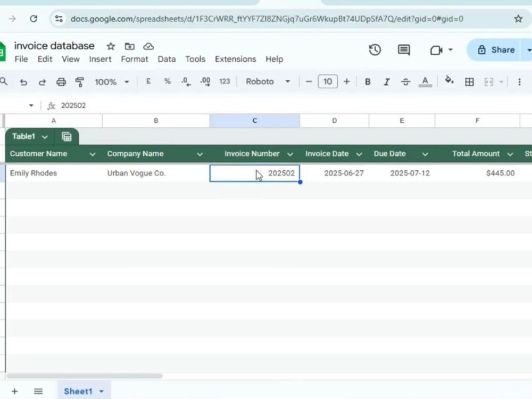Click the Share button
The image size is (532, 399).
494,50
